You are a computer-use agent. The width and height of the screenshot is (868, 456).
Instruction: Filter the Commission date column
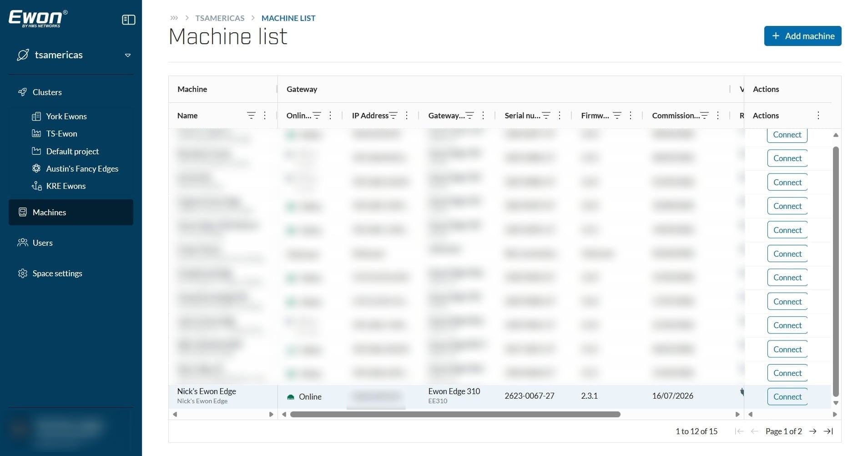tap(705, 116)
